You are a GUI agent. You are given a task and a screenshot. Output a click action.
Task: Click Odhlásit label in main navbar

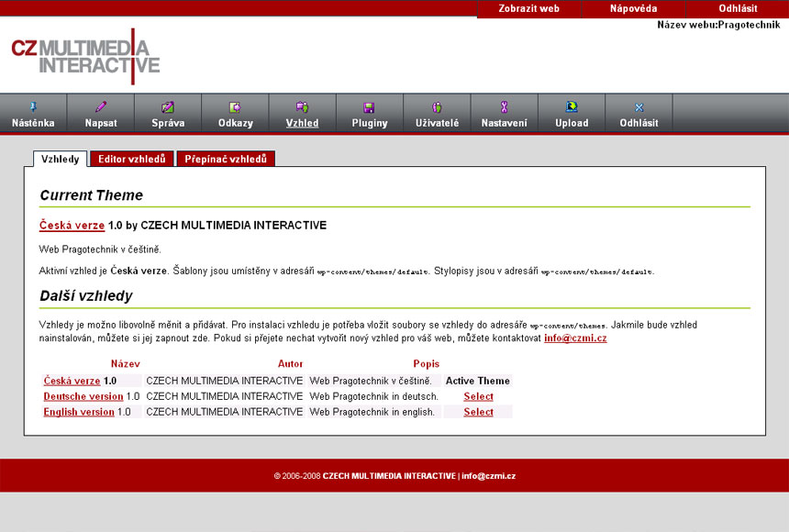(x=639, y=123)
